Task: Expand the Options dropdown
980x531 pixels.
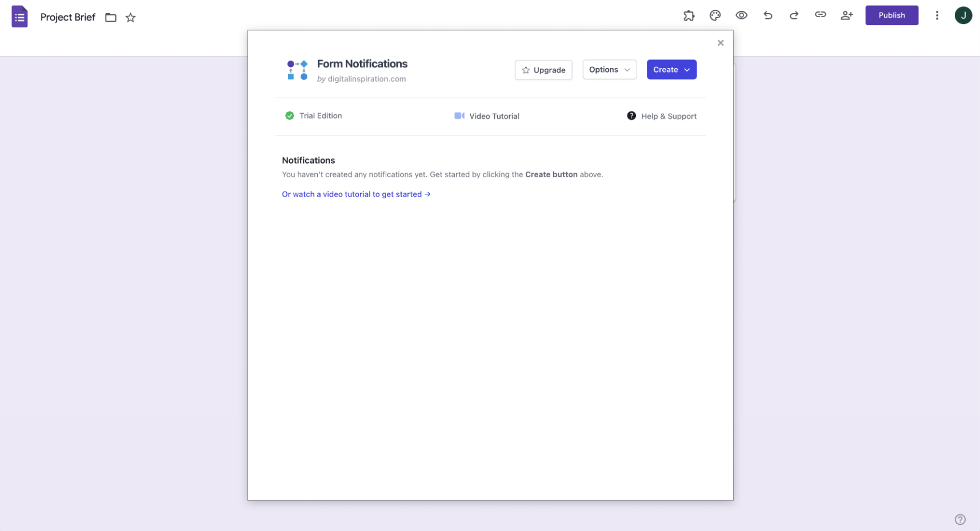Action: coord(609,70)
